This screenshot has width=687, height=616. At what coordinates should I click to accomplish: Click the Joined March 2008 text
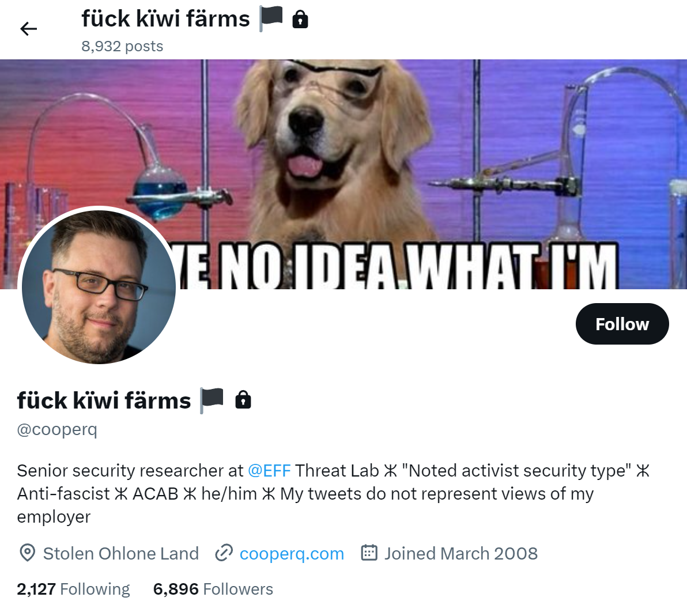461,553
